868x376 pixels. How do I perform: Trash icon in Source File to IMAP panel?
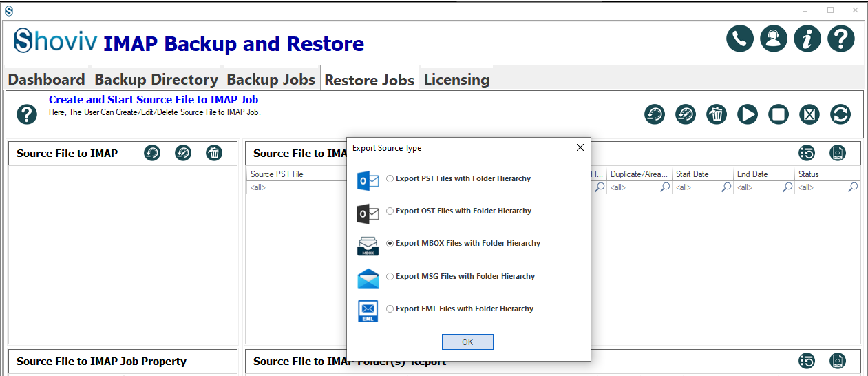(214, 153)
